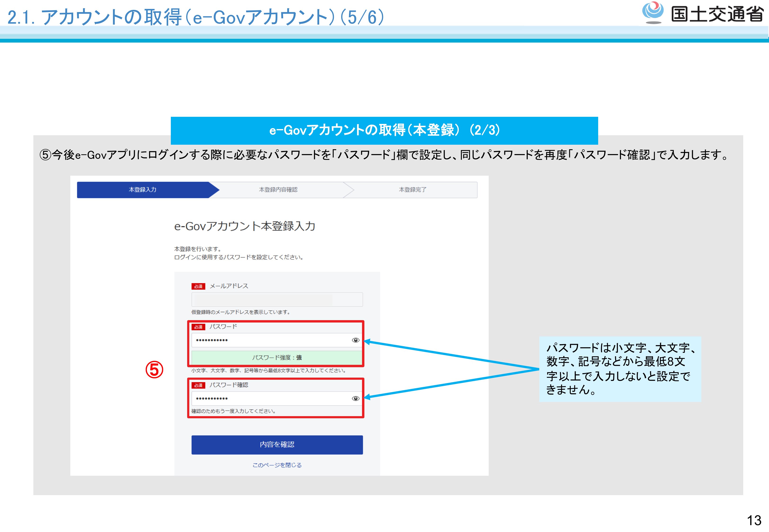Screen dimensions: 769x532
Task: Select the 本登録完了 step tab
Action: 412,190
